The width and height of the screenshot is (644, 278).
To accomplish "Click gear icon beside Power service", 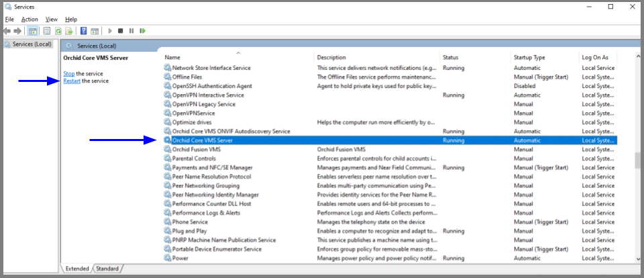I will pyautogui.click(x=167, y=258).
